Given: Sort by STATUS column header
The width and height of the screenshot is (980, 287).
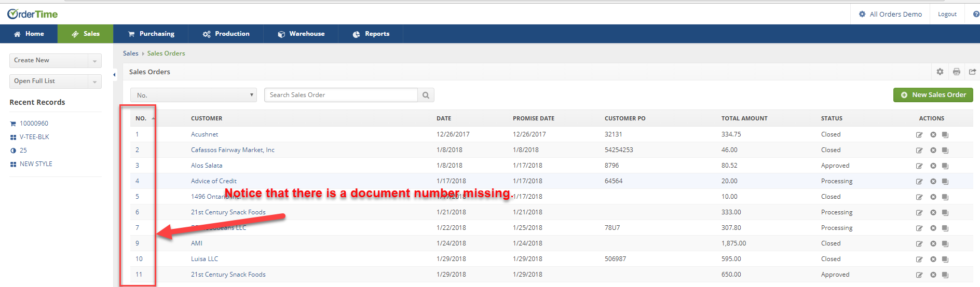Looking at the screenshot, I should [832, 118].
